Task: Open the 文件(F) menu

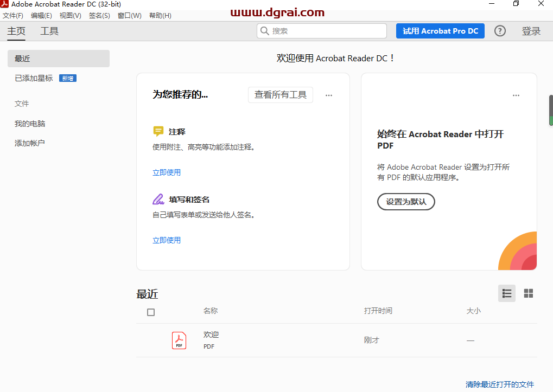Action: click(13, 16)
